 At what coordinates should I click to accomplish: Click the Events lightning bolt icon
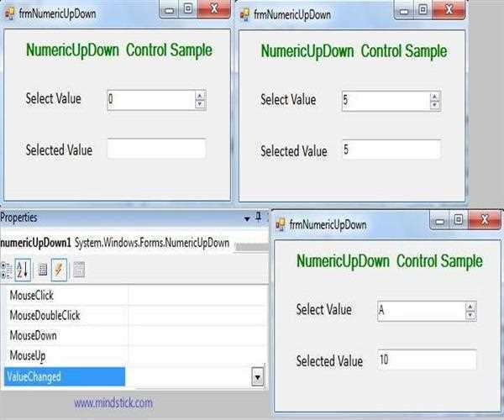59,270
